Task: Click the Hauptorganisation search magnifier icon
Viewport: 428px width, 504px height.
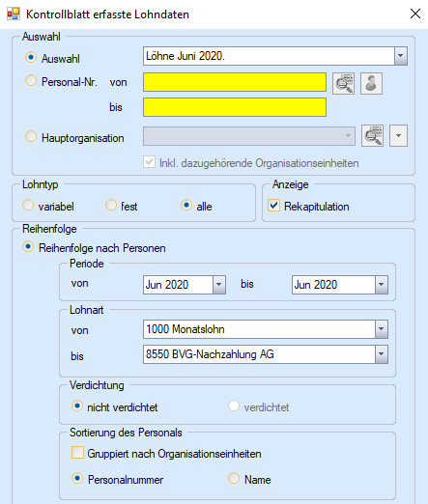Action: click(x=372, y=136)
